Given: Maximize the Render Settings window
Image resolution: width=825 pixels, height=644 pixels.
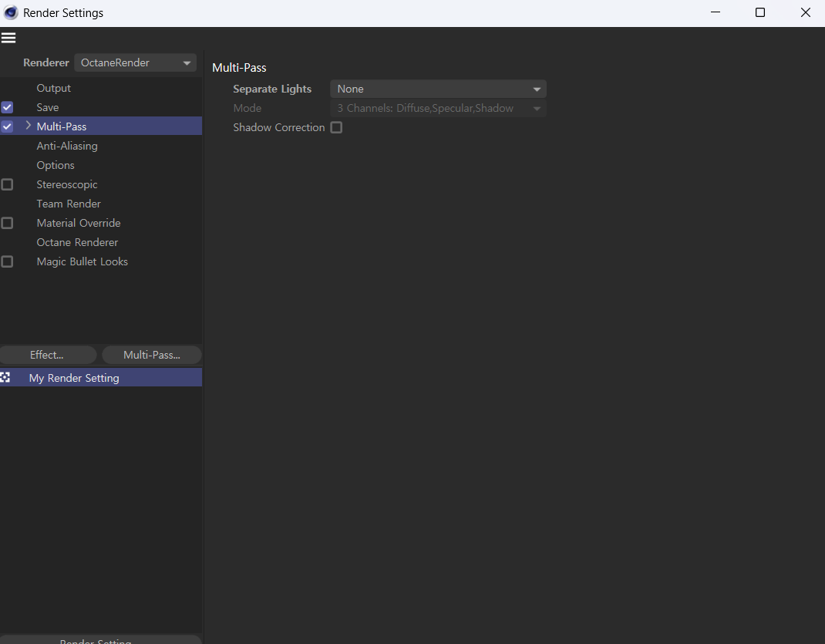Looking at the screenshot, I should coord(759,12).
